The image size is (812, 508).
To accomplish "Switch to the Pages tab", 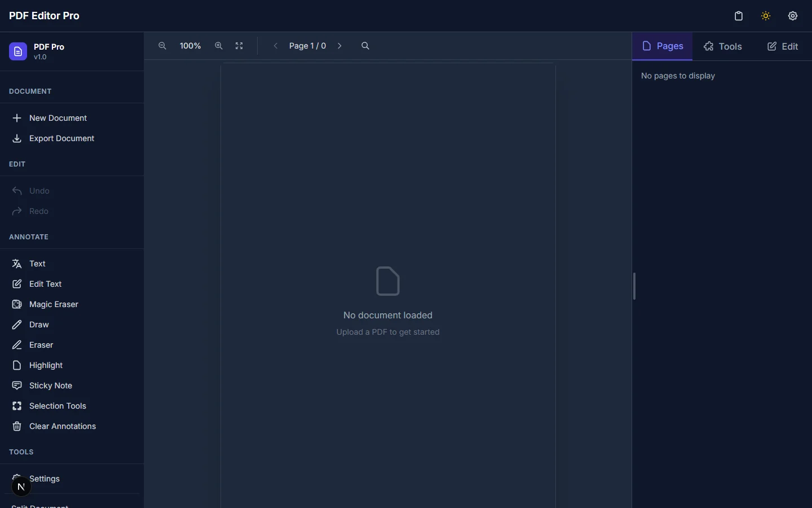I will 663,46.
